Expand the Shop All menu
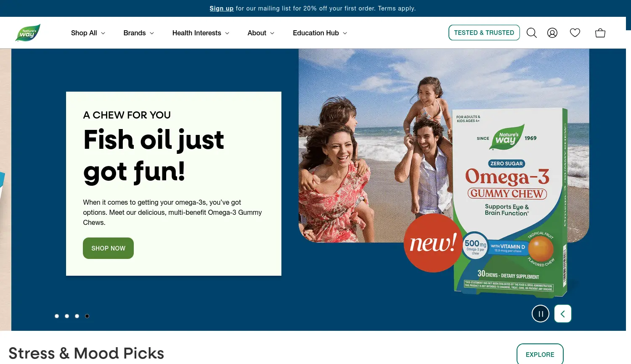 pyautogui.click(x=88, y=33)
